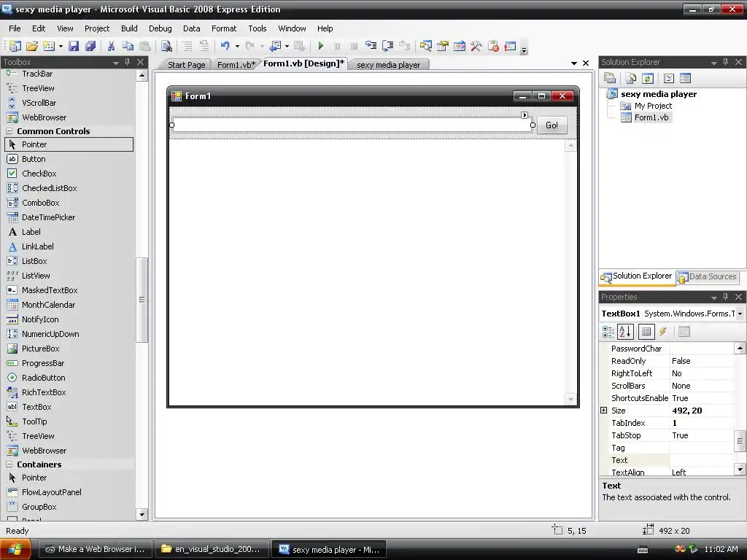The image size is (747, 560).
Task: Open Object Browser toolbar icon
Action: pyautogui.click(x=460, y=46)
